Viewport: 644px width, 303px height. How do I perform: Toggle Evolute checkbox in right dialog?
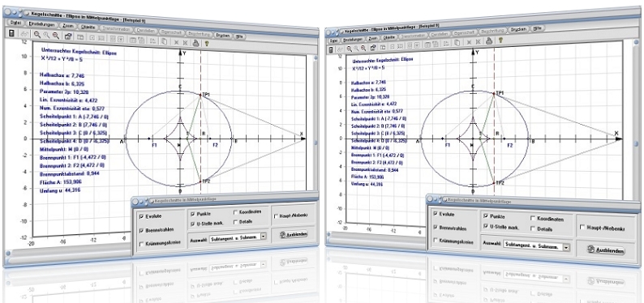pyautogui.click(x=436, y=213)
